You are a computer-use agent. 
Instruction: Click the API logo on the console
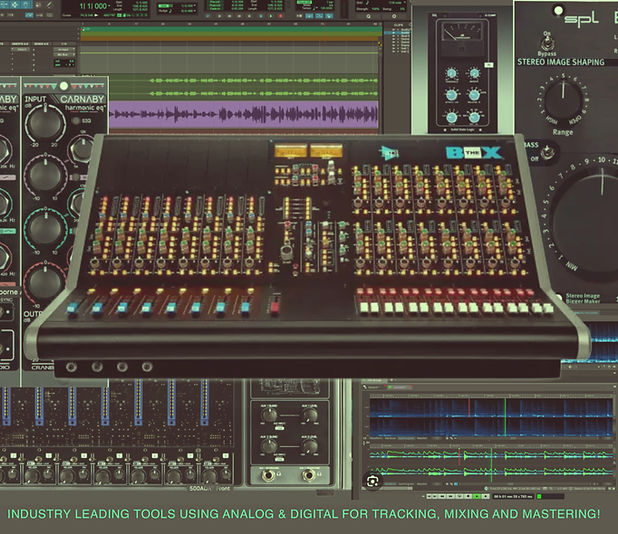click(x=389, y=153)
